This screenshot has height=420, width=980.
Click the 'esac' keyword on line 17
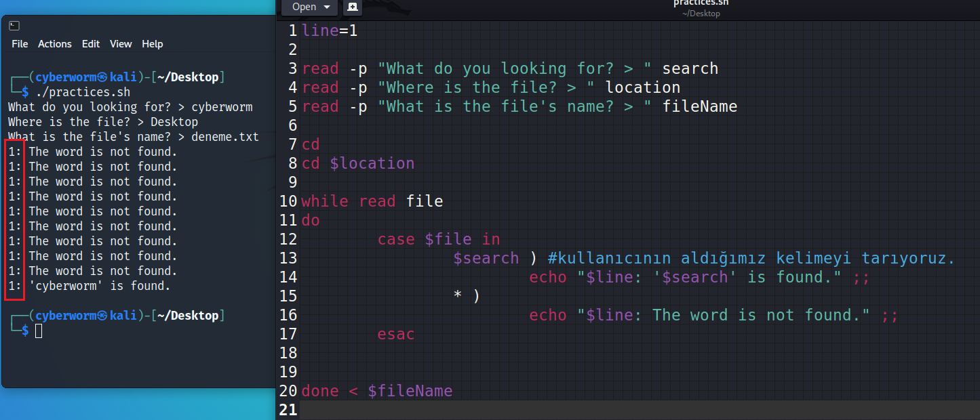[x=395, y=334]
